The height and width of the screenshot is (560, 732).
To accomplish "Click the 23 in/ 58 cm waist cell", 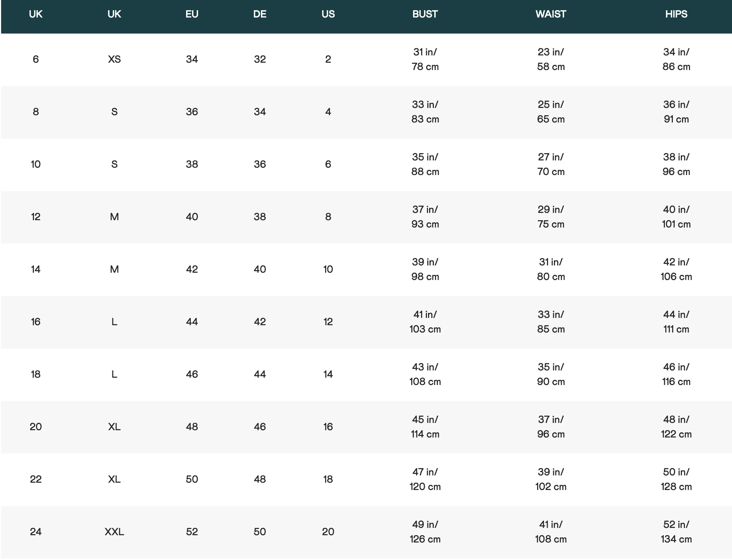I will 551,59.
